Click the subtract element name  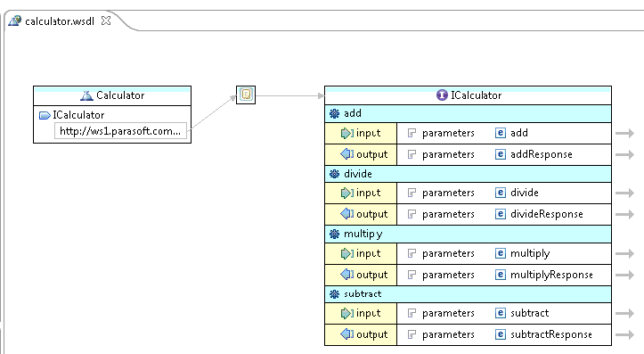(x=529, y=313)
